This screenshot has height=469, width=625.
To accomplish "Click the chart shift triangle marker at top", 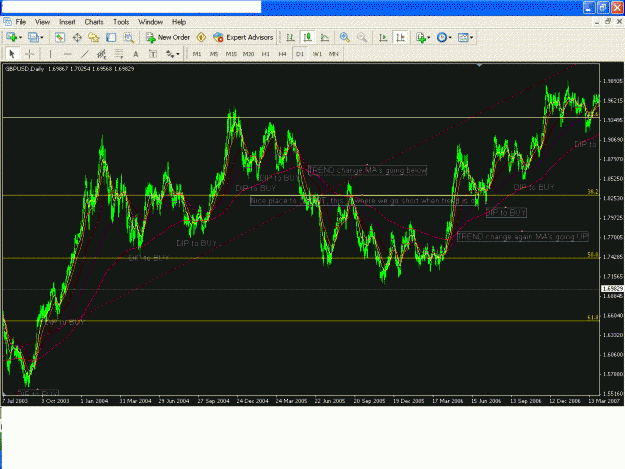I will (x=480, y=65).
